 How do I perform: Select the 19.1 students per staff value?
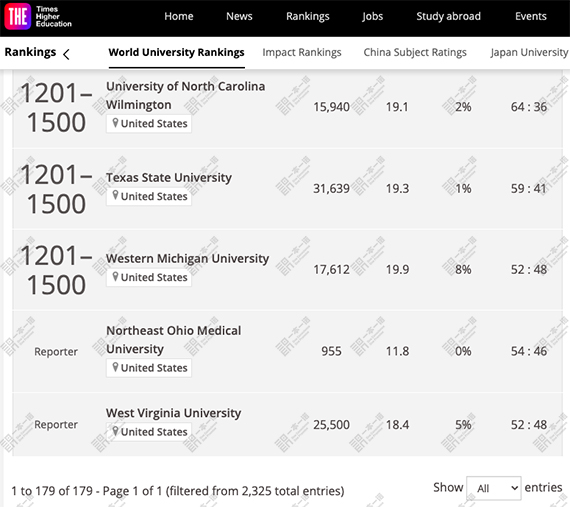click(397, 107)
